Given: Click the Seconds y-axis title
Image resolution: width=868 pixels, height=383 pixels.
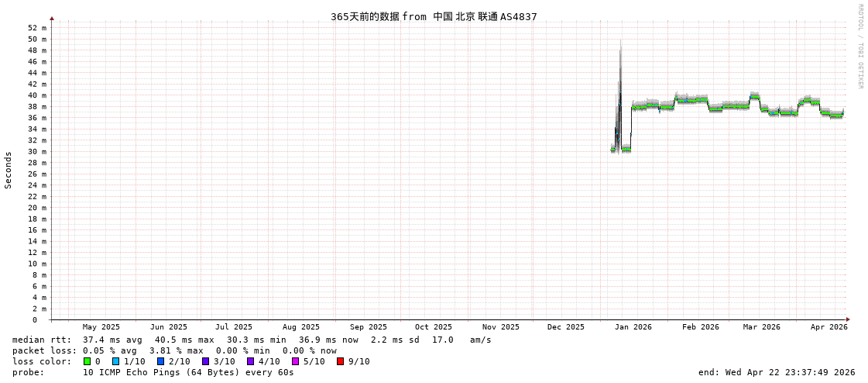Looking at the screenshot, I should click(9, 170).
